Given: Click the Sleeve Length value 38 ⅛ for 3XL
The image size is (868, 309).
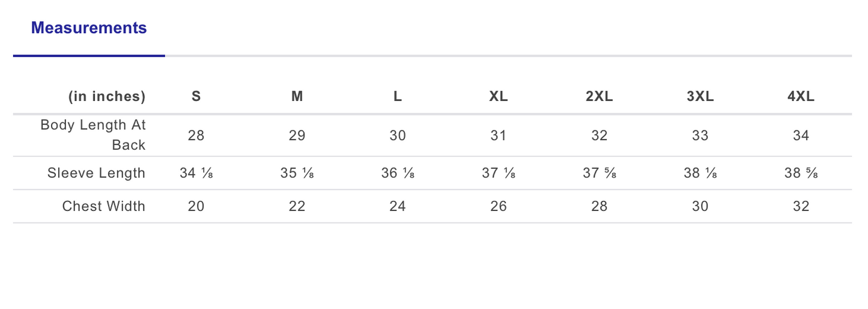Looking at the screenshot, I should 700,173.
